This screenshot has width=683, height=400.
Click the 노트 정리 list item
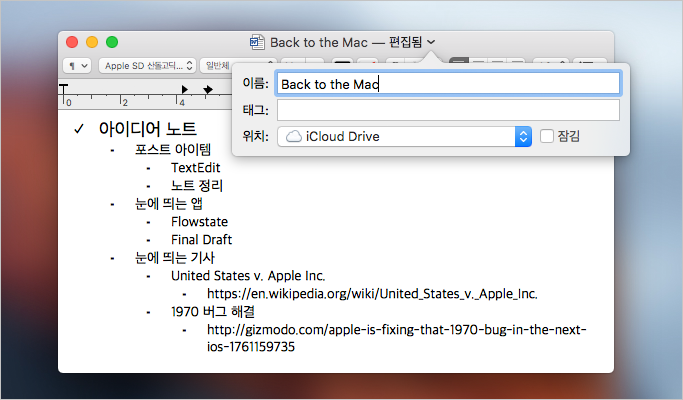(x=197, y=186)
